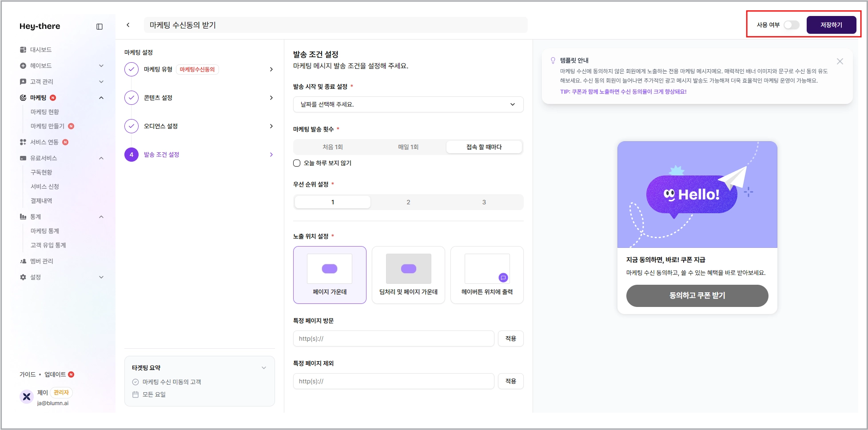
Task: Click the 고객 관리 chat icon
Action: click(x=23, y=82)
